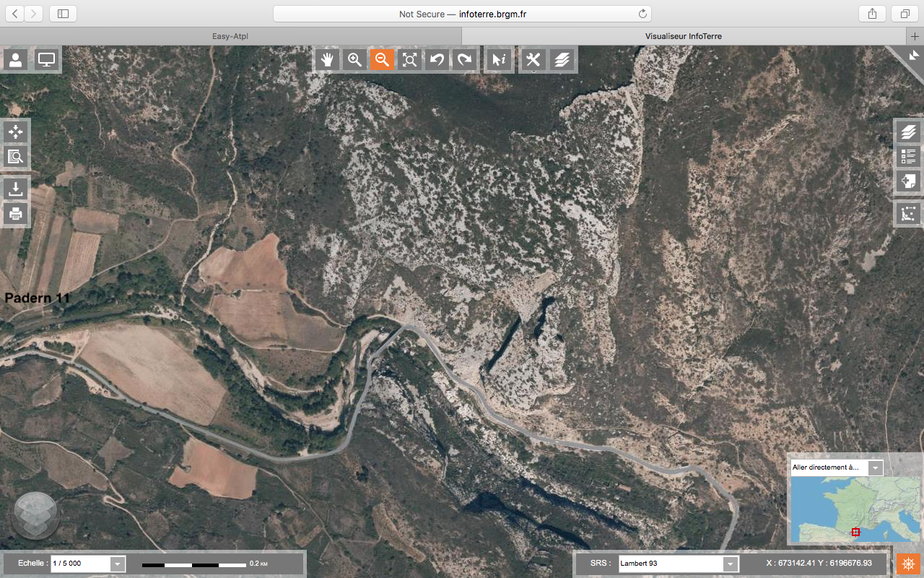Image resolution: width=924 pixels, height=578 pixels.
Task: Print the current map
Action: 15,214
